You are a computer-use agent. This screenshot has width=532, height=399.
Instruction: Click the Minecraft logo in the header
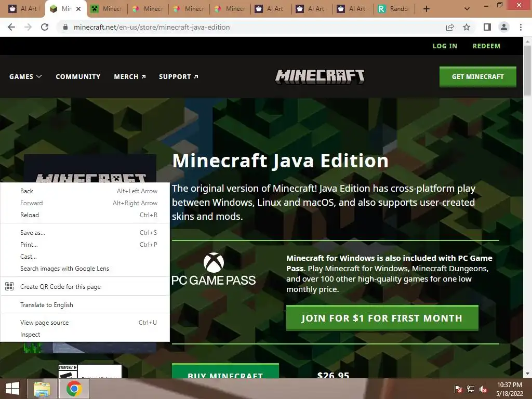(x=320, y=76)
